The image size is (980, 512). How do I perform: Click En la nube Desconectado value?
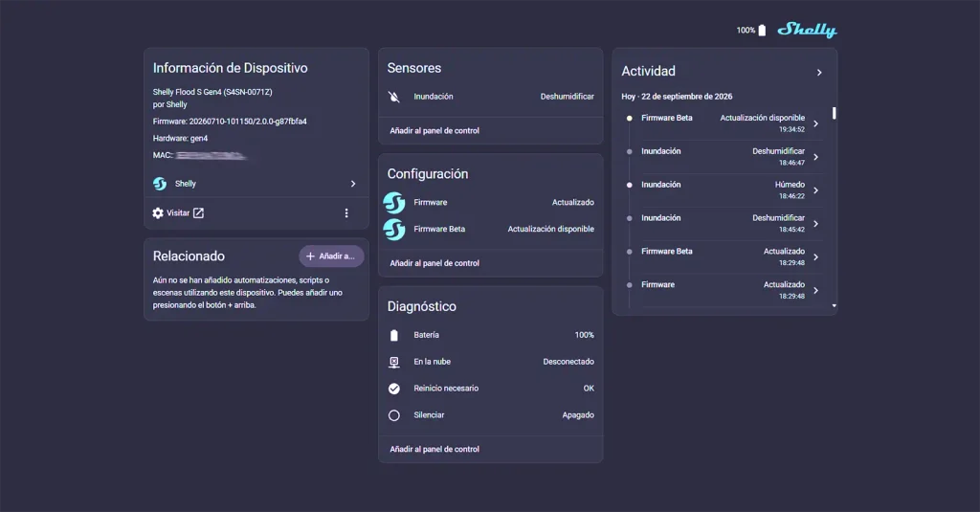point(568,362)
